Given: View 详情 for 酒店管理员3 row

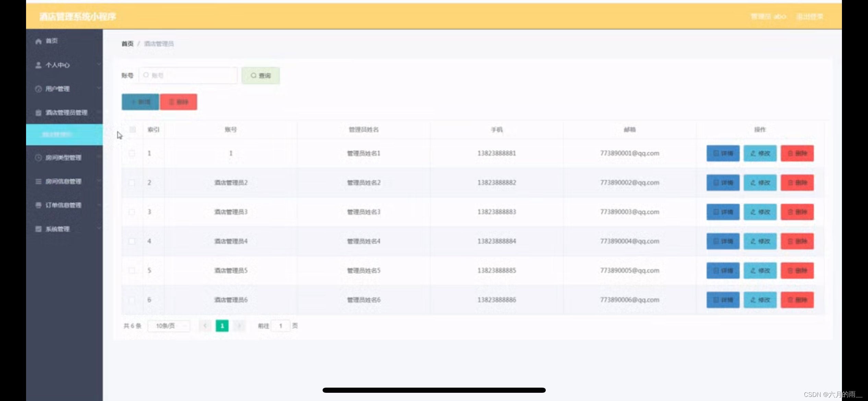Looking at the screenshot, I should click(723, 212).
